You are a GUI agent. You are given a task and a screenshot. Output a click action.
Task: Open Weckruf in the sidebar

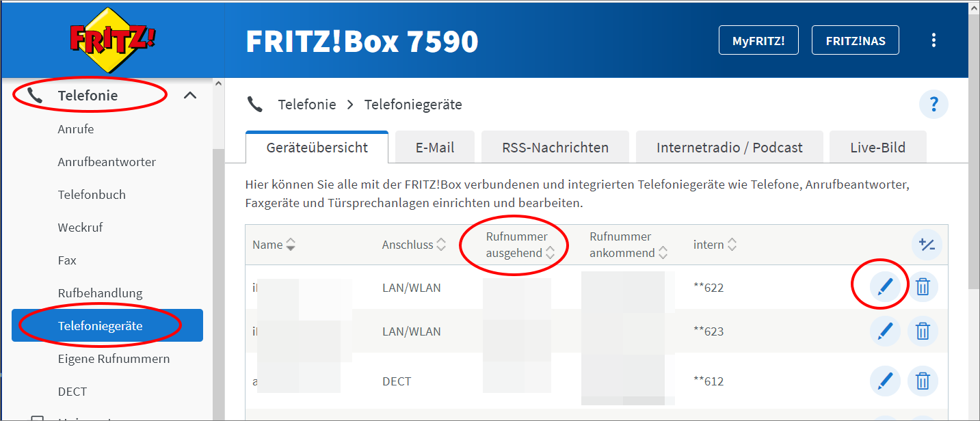pos(80,228)
